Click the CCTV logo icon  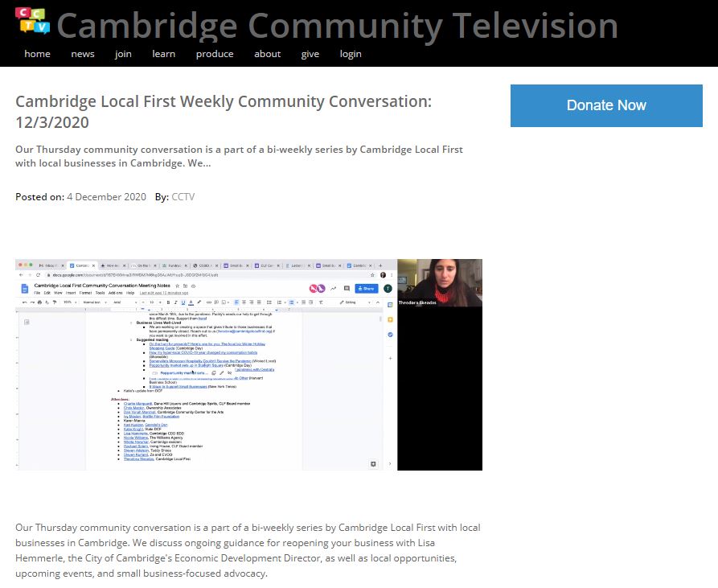coord(32,21)
